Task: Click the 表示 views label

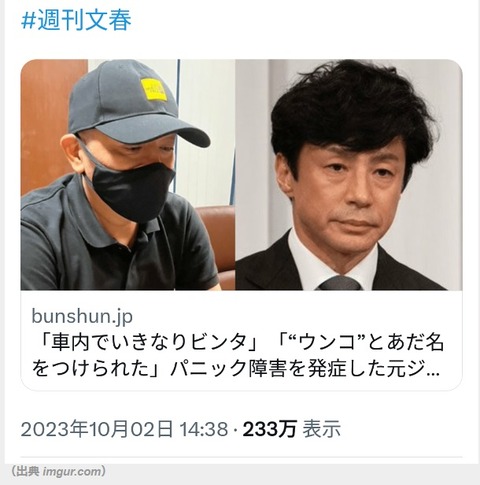Action: [x=322, y=429]
